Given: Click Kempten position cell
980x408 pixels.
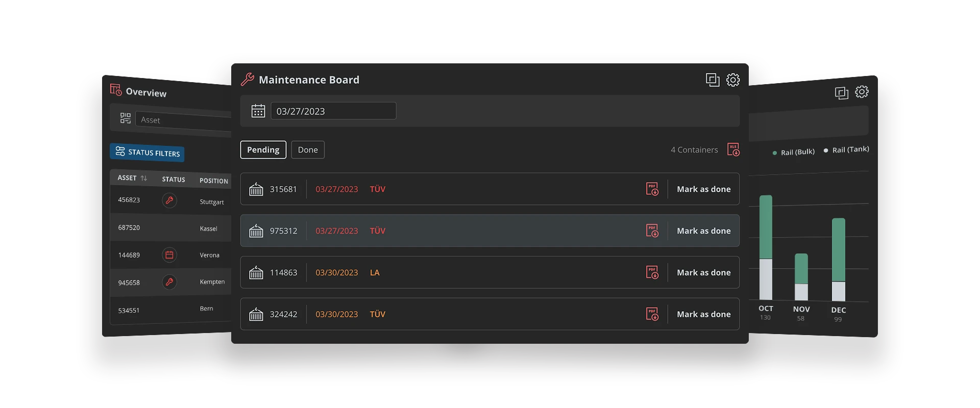Looking at the screenshot, I should 212,282.
